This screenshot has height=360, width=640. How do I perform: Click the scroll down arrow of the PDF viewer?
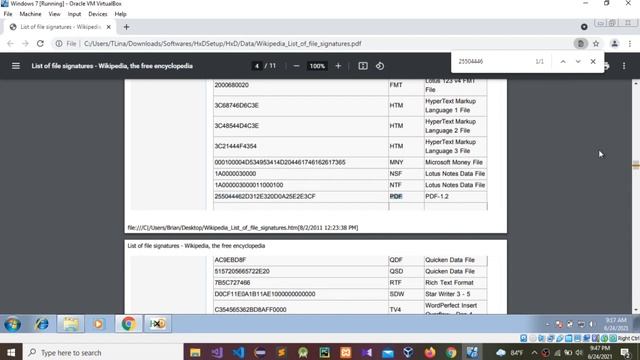(636, 310)
